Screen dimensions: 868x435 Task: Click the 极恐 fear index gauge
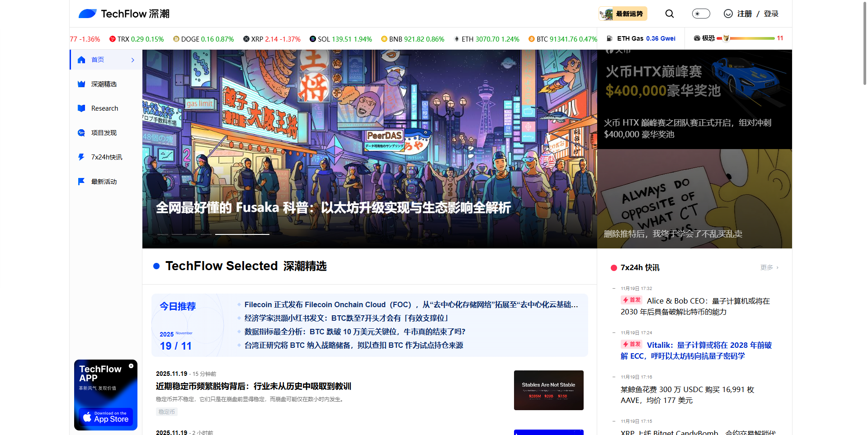point(738,38)
